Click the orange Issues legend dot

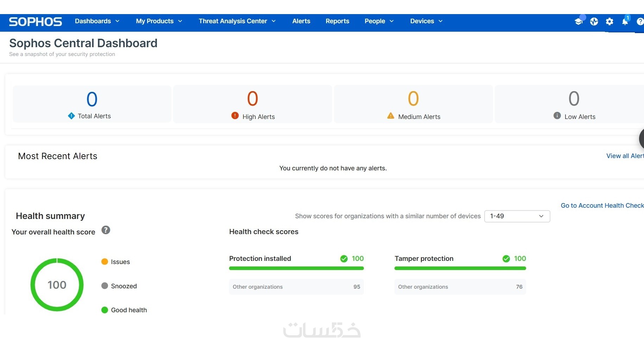click(x=105, y=262)
